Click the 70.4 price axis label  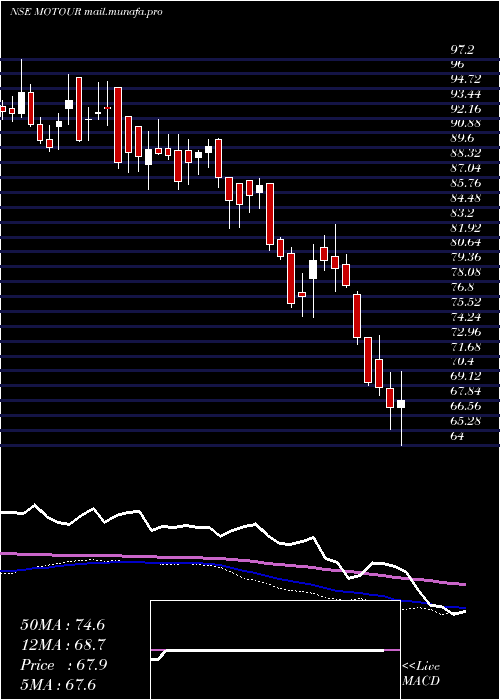pos(462,361)
